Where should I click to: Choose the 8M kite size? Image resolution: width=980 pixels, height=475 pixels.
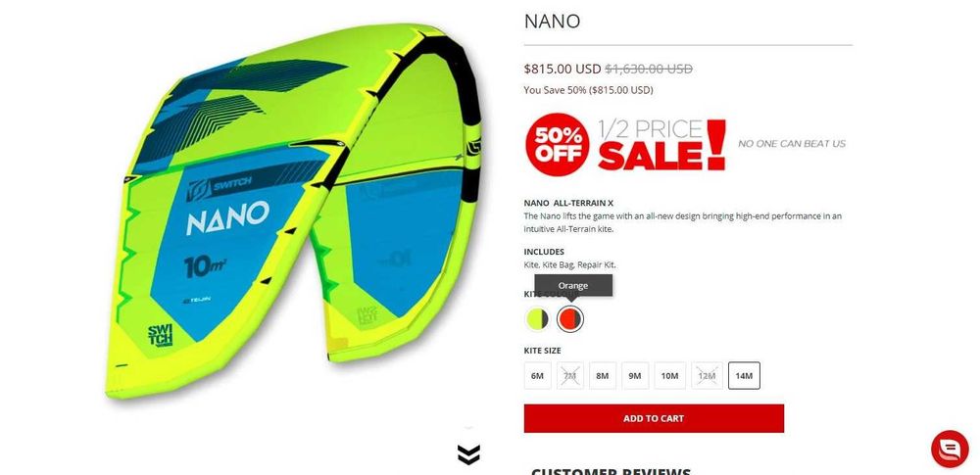[603, 376]
